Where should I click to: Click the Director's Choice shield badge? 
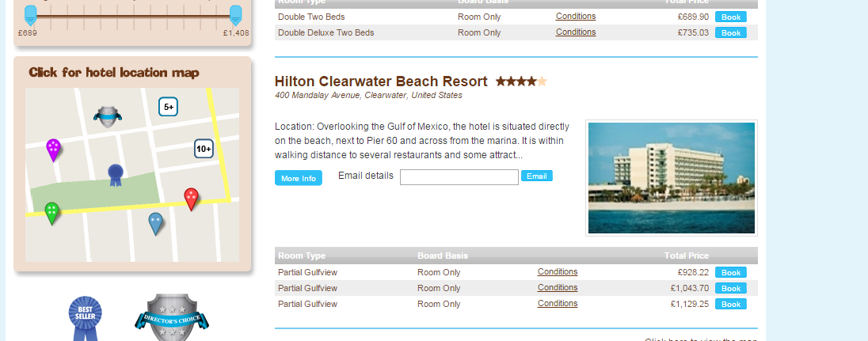pyautogui.click(x=171, y=318)
